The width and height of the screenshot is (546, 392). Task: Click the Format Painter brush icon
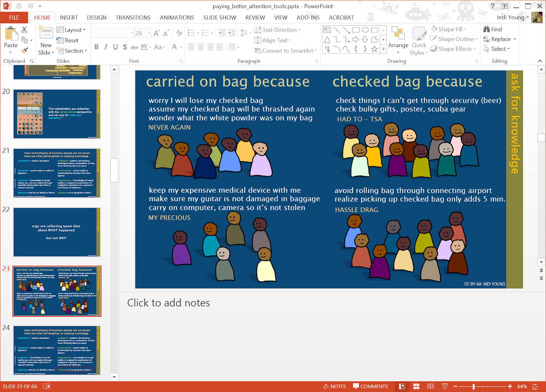click(x=24, y=50)
